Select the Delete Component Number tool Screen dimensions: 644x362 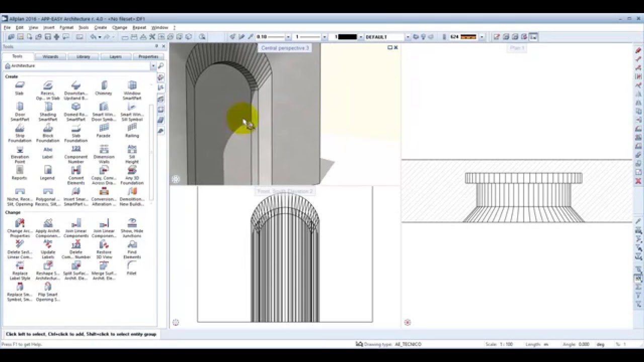coord(76,249)
